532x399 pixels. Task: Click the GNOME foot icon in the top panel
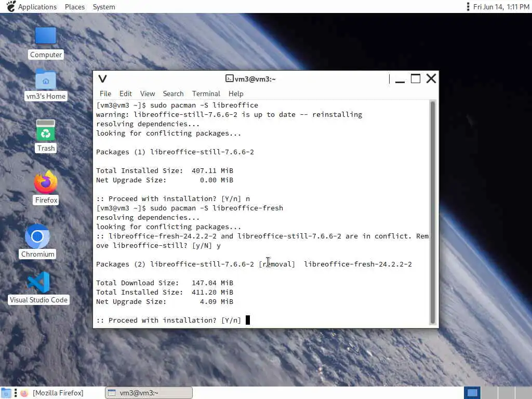(x=11, y=6)
